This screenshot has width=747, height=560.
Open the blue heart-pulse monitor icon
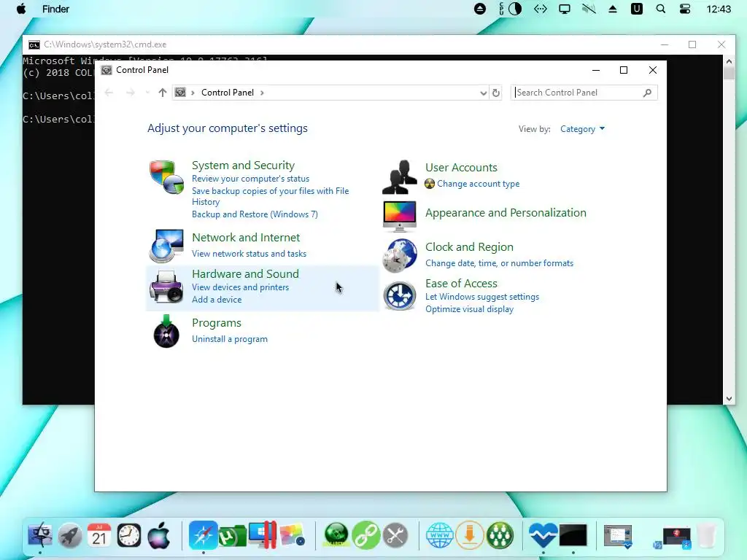pos(543,535)
